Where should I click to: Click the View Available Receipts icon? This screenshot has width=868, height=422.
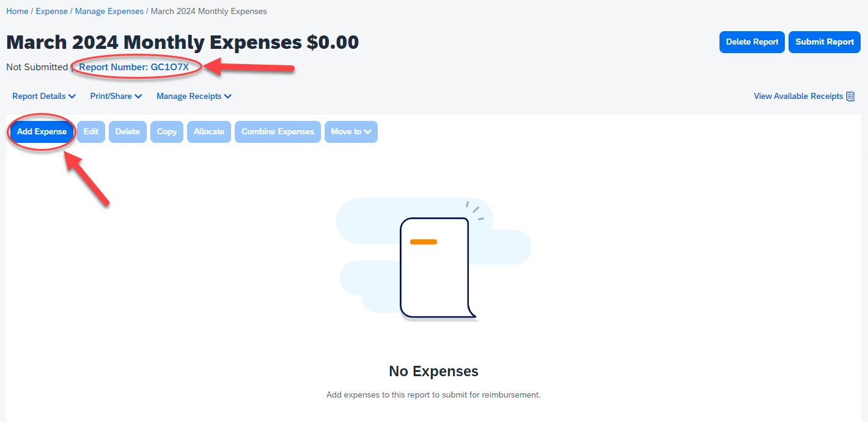[x=850, y=96]
